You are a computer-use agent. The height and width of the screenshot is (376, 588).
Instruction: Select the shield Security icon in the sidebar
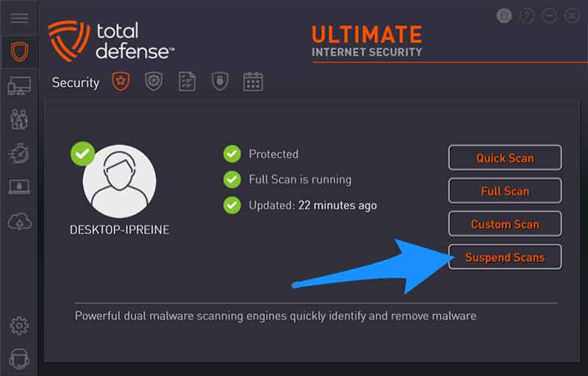coord(20,52)
